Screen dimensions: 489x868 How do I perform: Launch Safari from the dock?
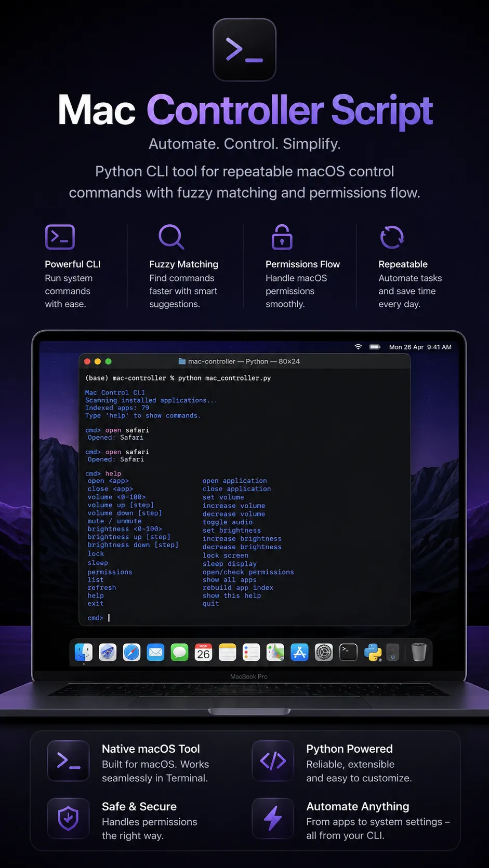click(x=131, y=653)
